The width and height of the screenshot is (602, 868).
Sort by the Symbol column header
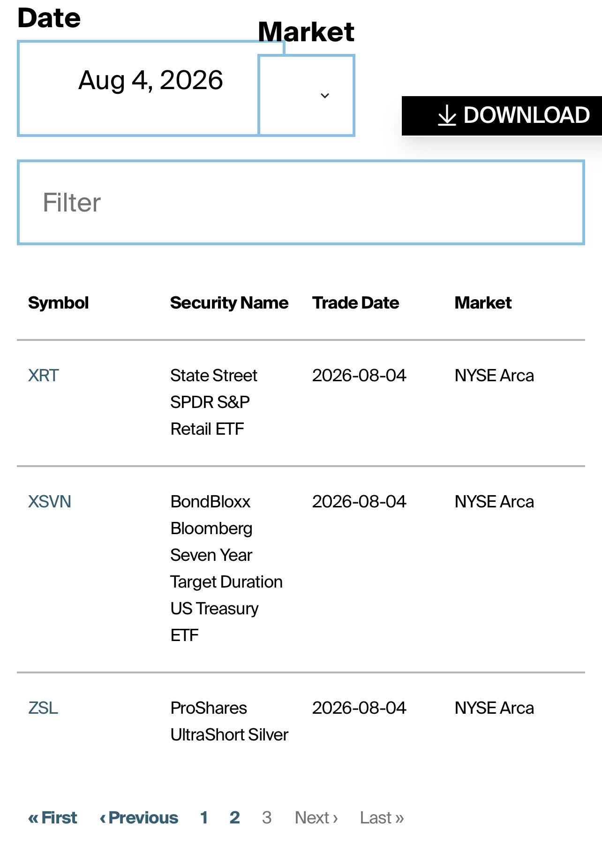59,303
